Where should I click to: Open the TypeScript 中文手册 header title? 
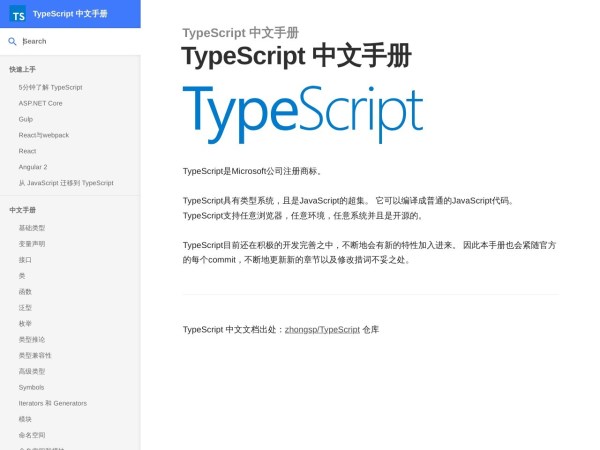pyautogui.click(x=69, y=14)
